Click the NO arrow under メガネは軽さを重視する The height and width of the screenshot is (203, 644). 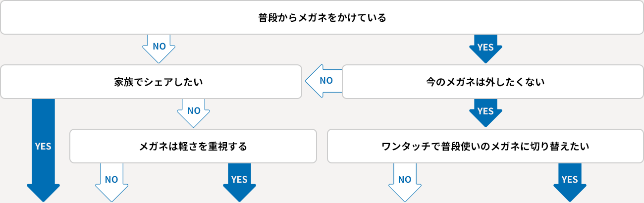(x=111, y=181)
